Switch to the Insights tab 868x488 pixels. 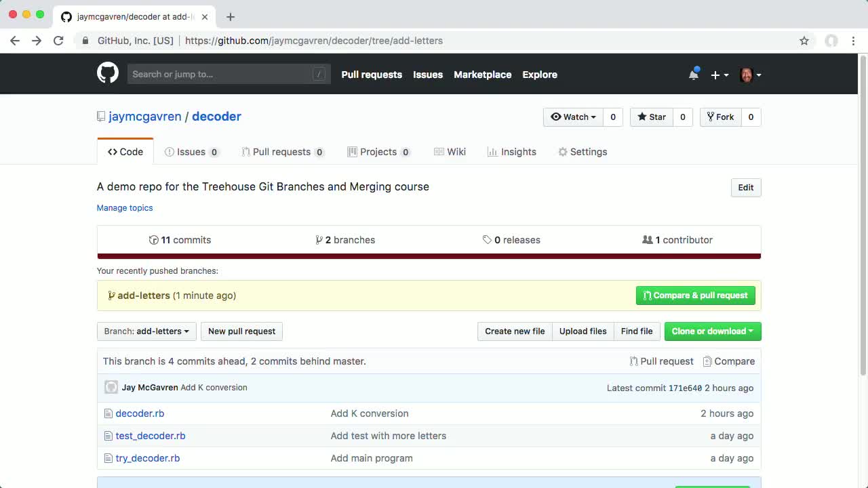(512, 152)
